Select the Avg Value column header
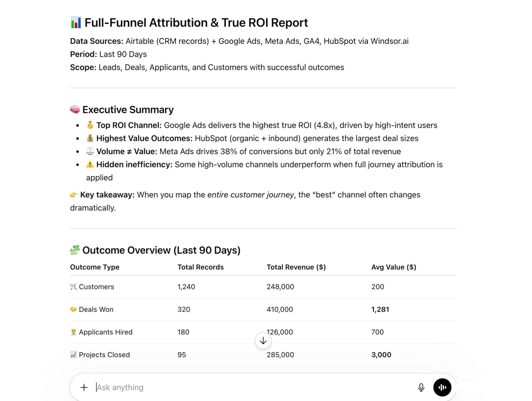The width and height of the screenshot is (532, 401). 393,267
